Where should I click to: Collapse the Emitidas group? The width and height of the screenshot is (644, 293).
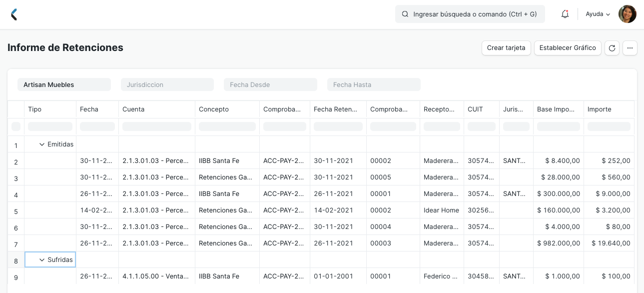click(42, 144)
